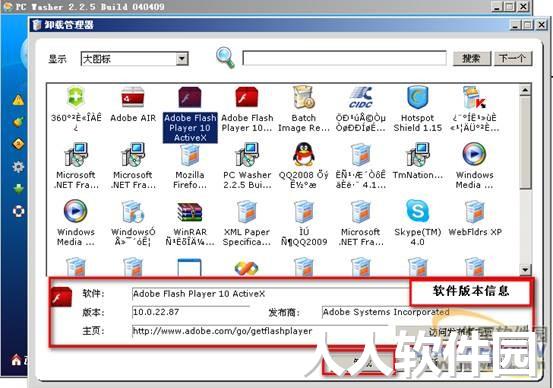Click the 搜索 search button

click(x=472, y=59)
